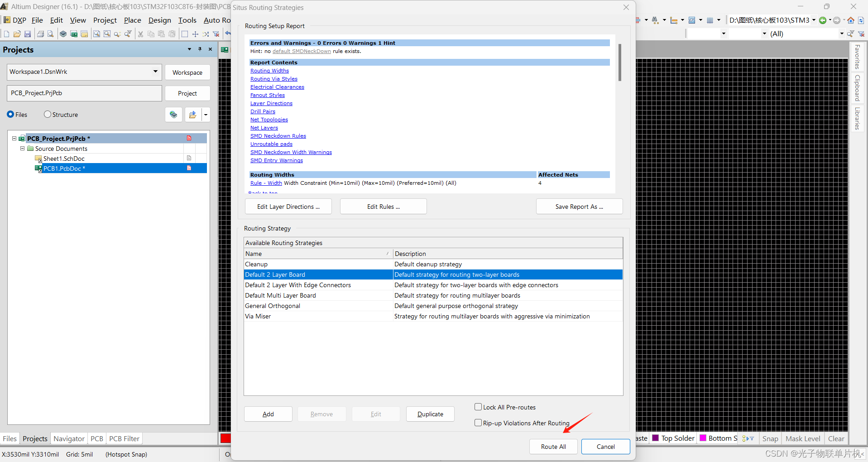Switch to the Navigator tab
The image size is (868, 462).
click(x=69, y=438)
